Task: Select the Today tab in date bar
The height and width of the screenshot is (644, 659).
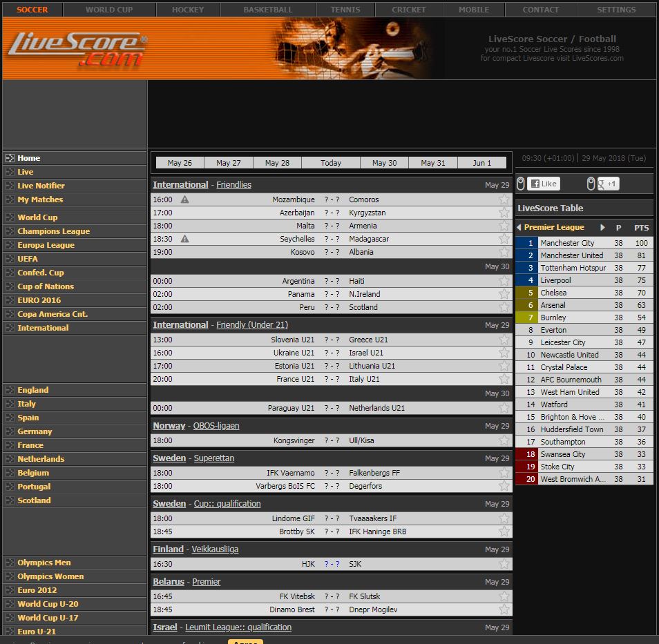Action: (330, 162)
